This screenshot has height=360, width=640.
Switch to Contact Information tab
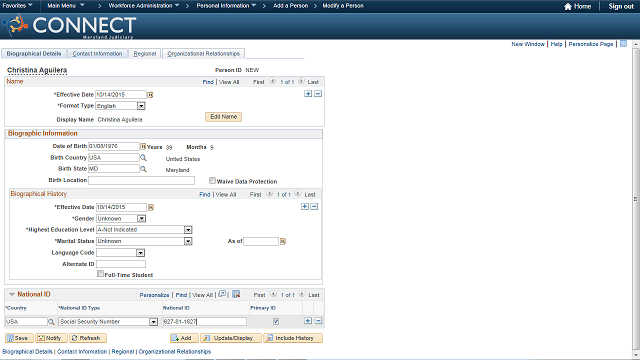click(97, 53)
